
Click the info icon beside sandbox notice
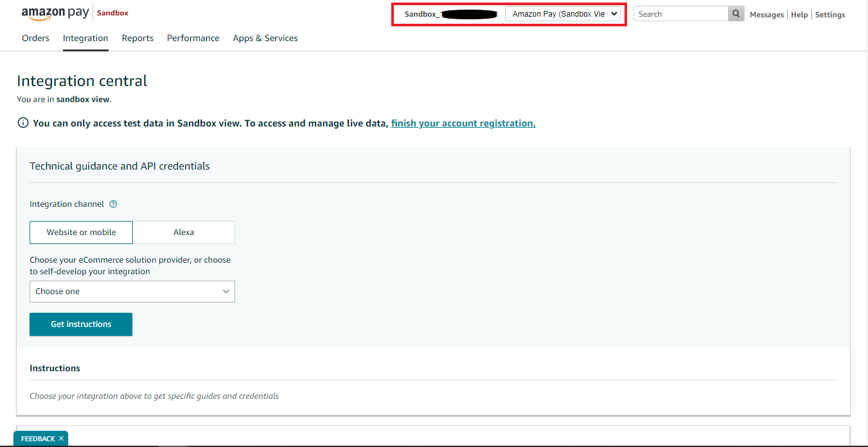(x=23, y=123)
